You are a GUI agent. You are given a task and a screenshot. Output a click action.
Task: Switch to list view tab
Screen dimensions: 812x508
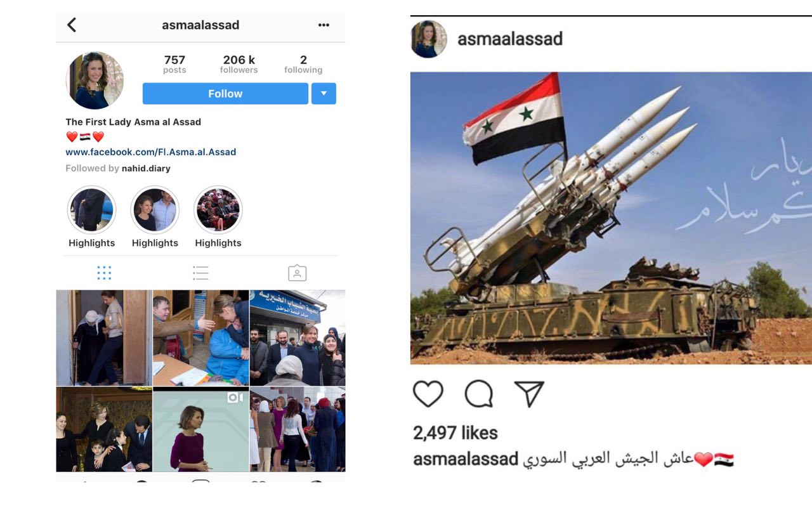[200, 273]
